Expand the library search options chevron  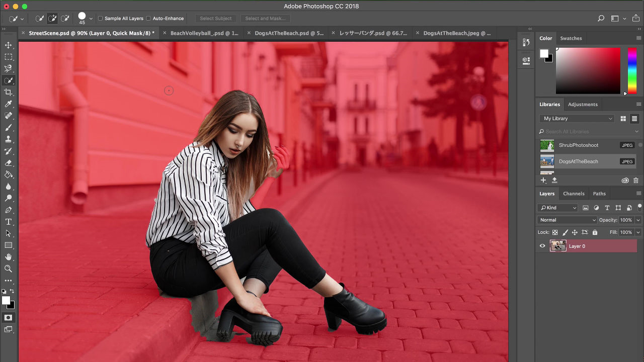tap(637, 132)
